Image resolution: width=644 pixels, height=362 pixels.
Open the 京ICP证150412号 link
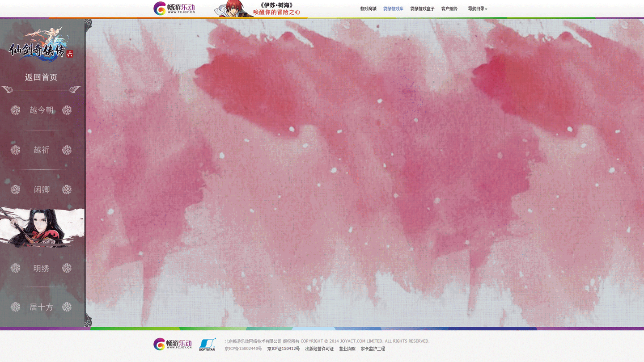point(284,349)
